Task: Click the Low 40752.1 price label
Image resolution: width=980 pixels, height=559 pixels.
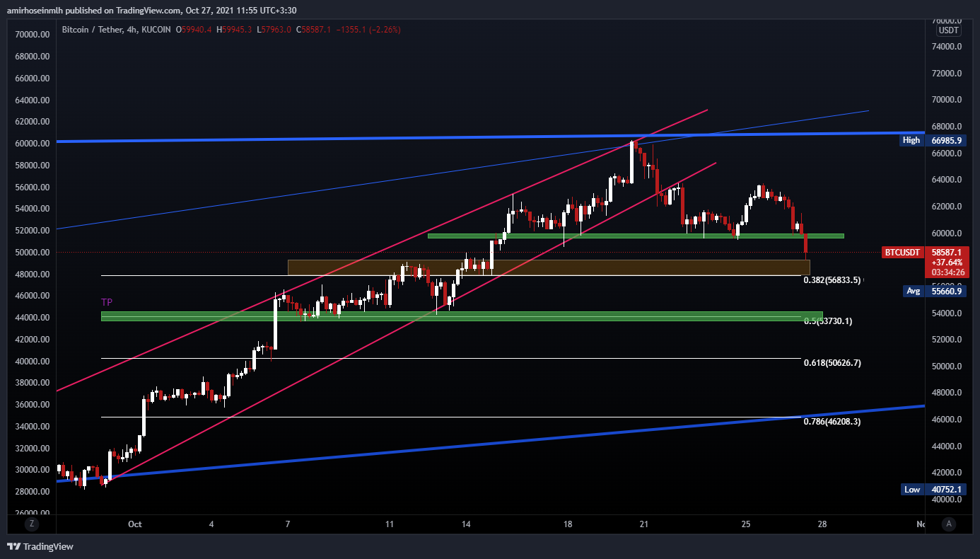Action: click(932, 490)
